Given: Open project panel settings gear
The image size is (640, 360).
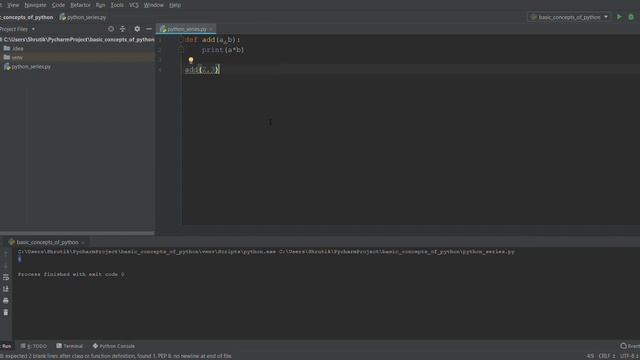Looking at the screenshot, I should coord(137,29).
